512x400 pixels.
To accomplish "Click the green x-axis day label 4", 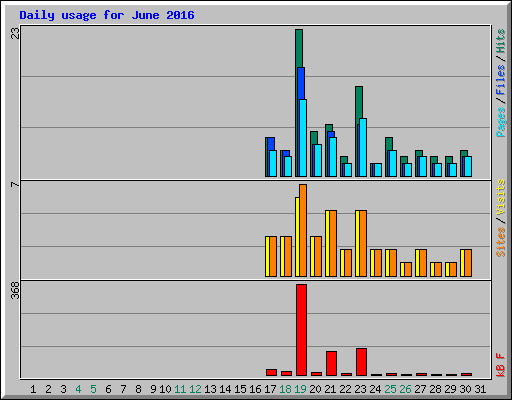I will (x=78, y=389).
